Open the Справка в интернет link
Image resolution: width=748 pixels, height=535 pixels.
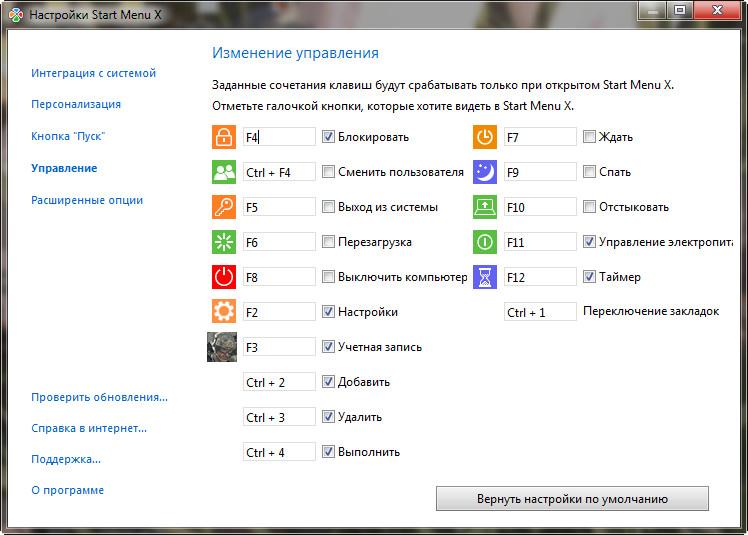tap(89, 428)
